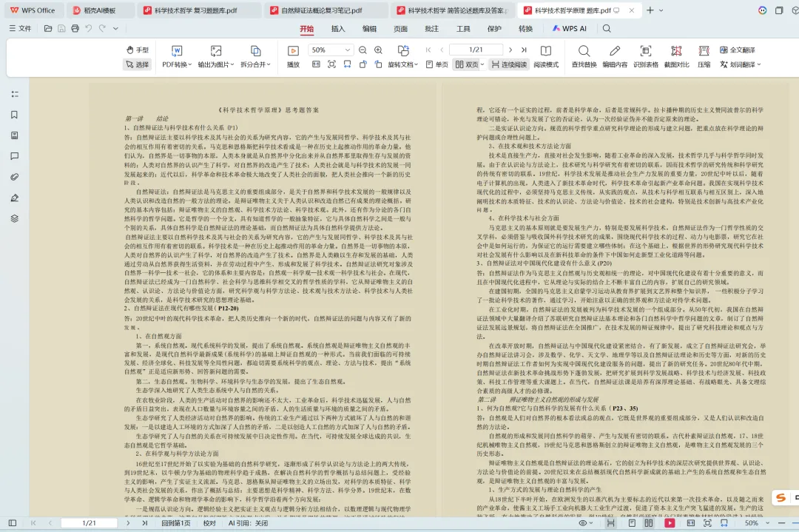799x532 pixels.
Task: Switch to 稻壳AI模板 tab
Action: [x=99, y=10]
